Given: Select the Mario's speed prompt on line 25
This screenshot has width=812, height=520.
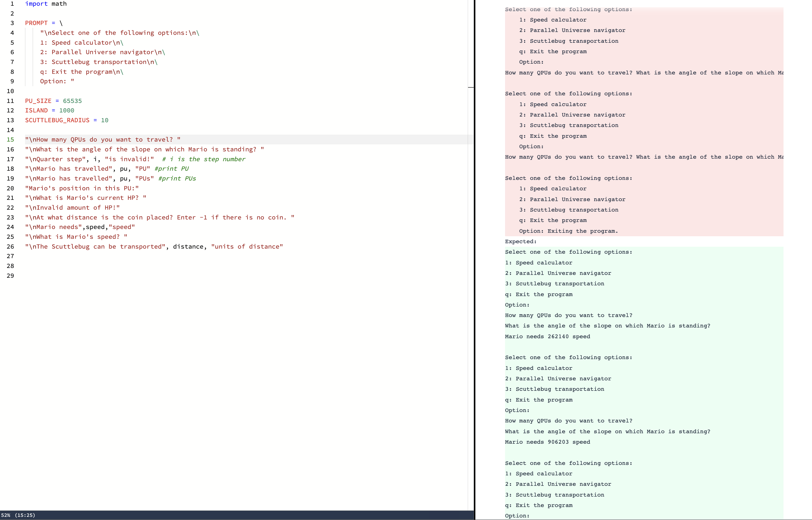Looking at the screenshot, I should click(76, 237).
